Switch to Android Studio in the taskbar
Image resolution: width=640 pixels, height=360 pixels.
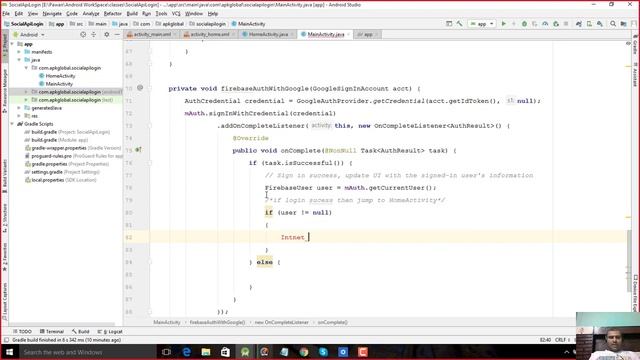pos(245,352)
